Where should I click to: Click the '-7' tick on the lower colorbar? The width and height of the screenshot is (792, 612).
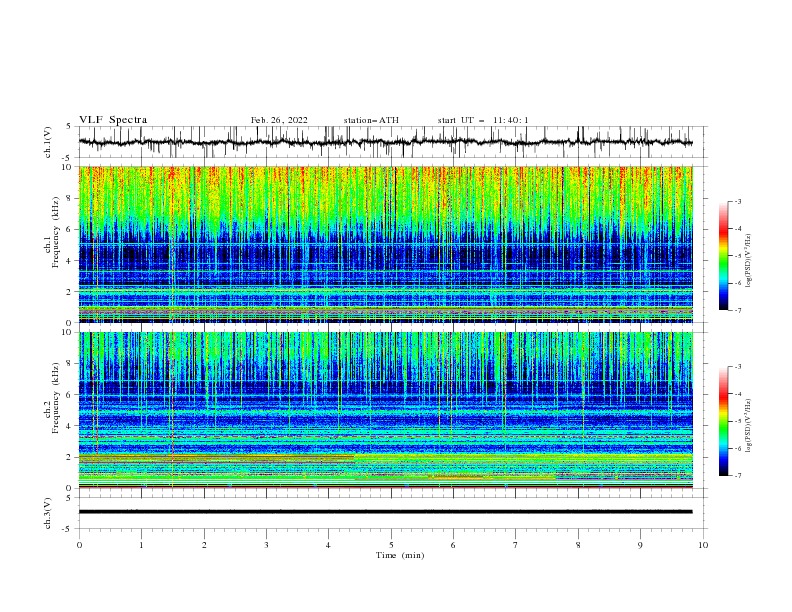coord(738,476)
